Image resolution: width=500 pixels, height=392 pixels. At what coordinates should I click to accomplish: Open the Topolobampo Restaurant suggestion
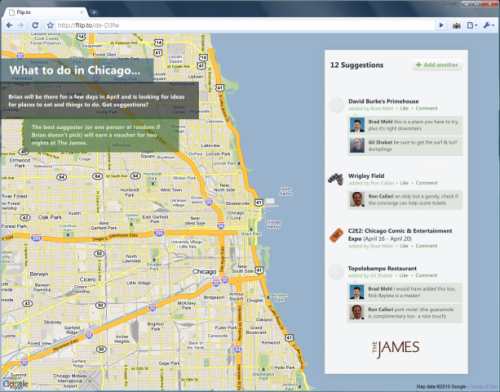tap(382, 268)
